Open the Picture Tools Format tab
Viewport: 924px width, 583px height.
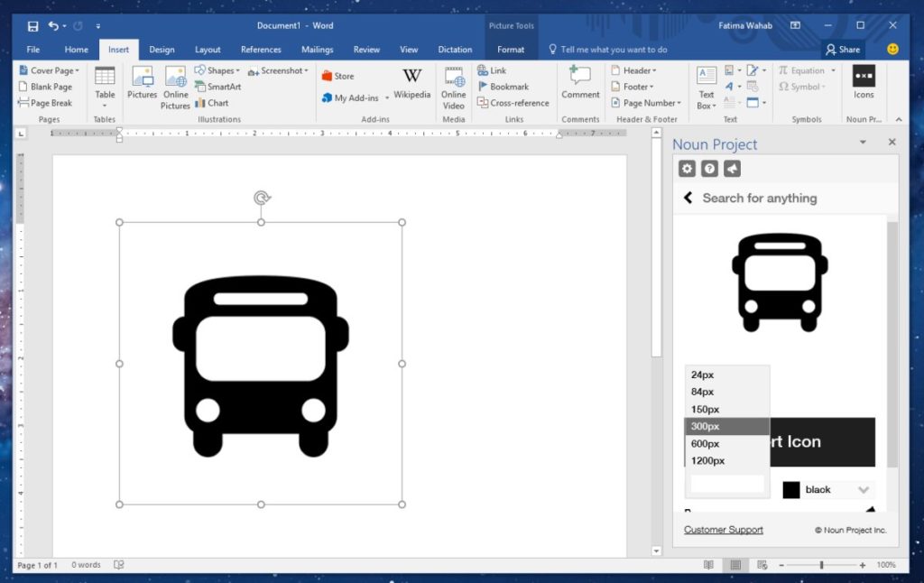click(511, 50)
